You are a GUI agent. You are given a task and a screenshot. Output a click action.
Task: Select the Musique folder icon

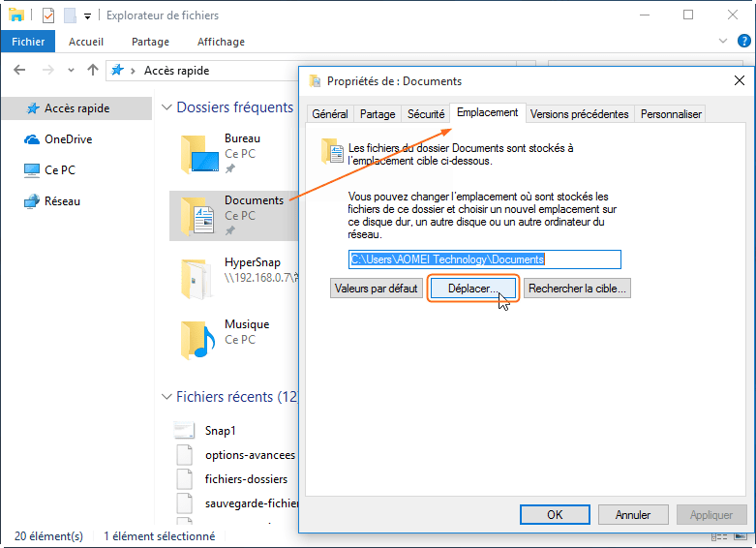(198, 340)
